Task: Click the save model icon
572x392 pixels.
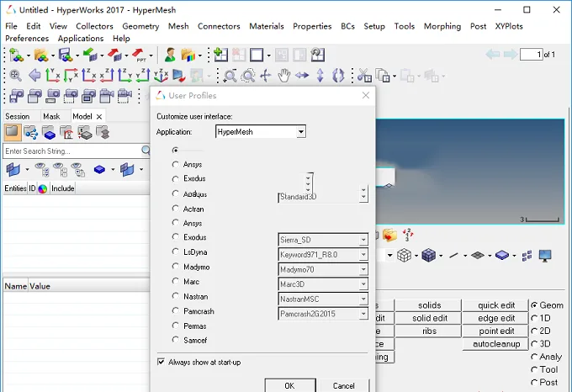Action: [66, 55]
